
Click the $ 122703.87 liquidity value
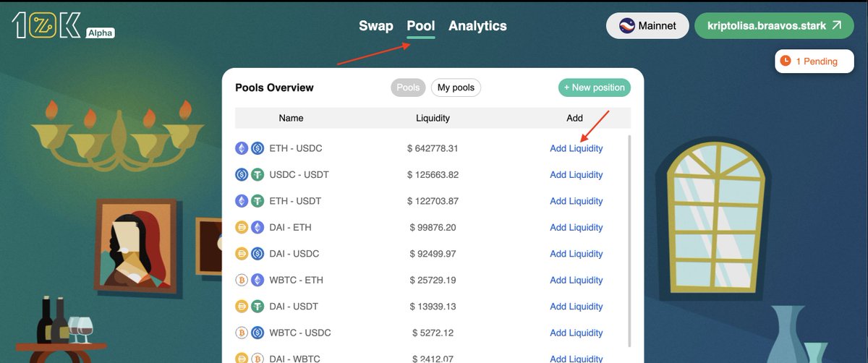point(433,201)
